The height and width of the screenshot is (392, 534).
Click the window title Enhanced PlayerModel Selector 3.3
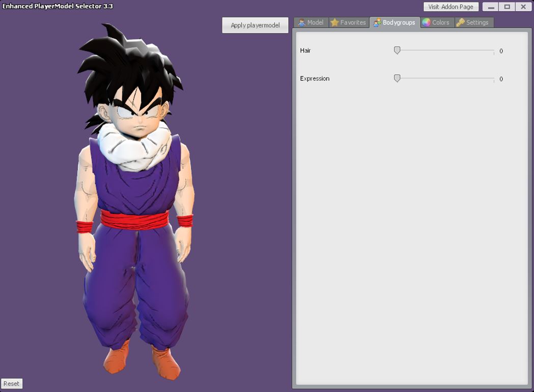point(58,6)
